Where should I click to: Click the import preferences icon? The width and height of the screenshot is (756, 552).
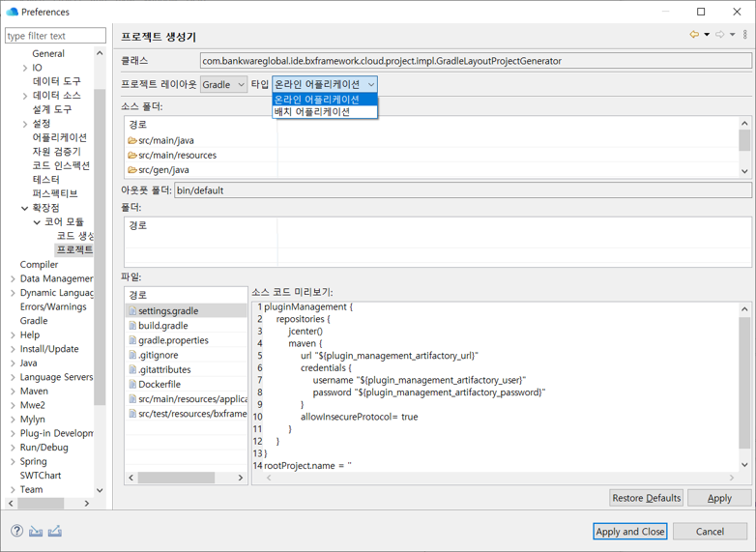[x=36, y=531]
